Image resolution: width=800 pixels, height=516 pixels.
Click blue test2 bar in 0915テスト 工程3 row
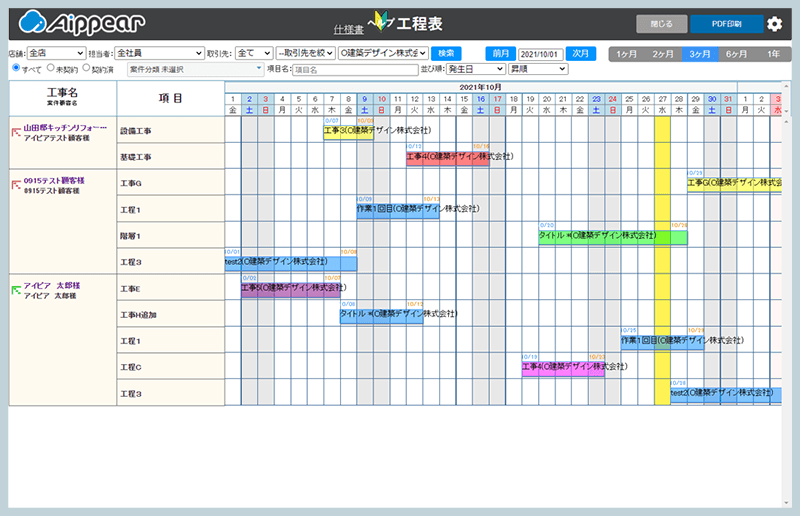[291, 263]
